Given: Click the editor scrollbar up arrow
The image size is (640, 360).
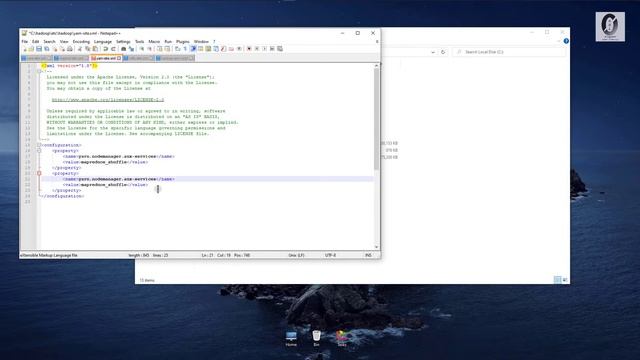Looking at the screenshot, I should click(376, 65).
